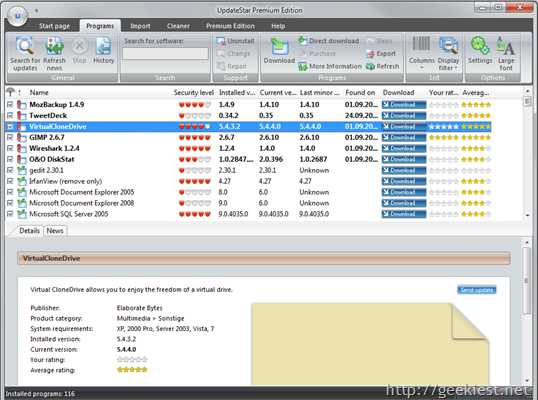
Task: Click Export in Programs group
Action: (381, 54)
